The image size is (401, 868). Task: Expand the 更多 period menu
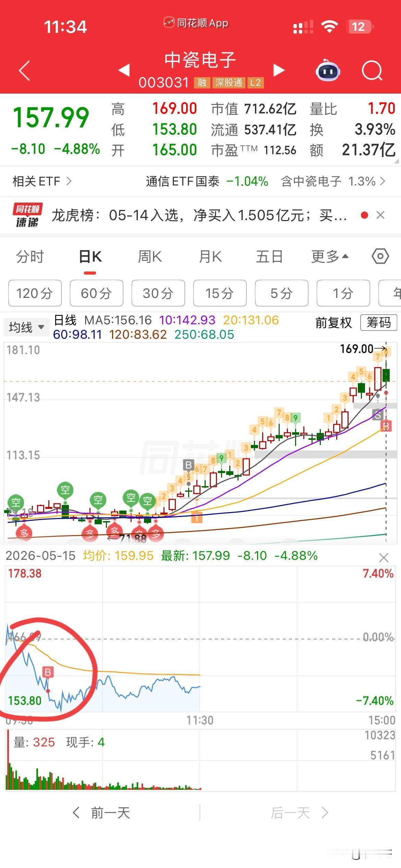329,257
